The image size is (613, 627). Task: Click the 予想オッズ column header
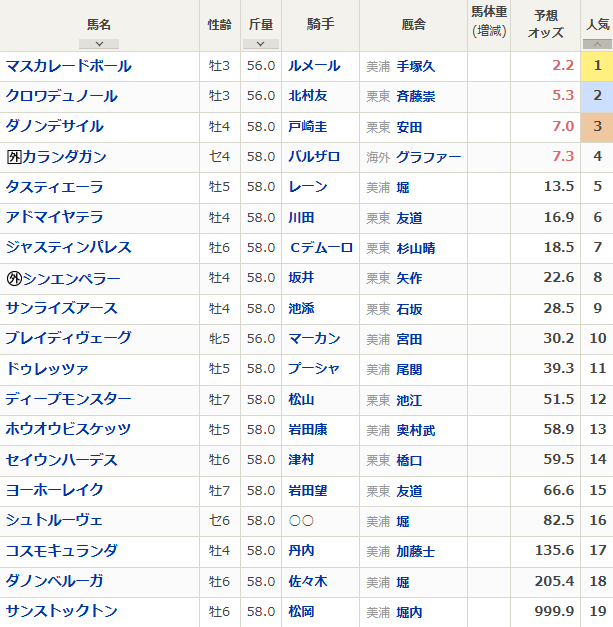coord(546,25)
